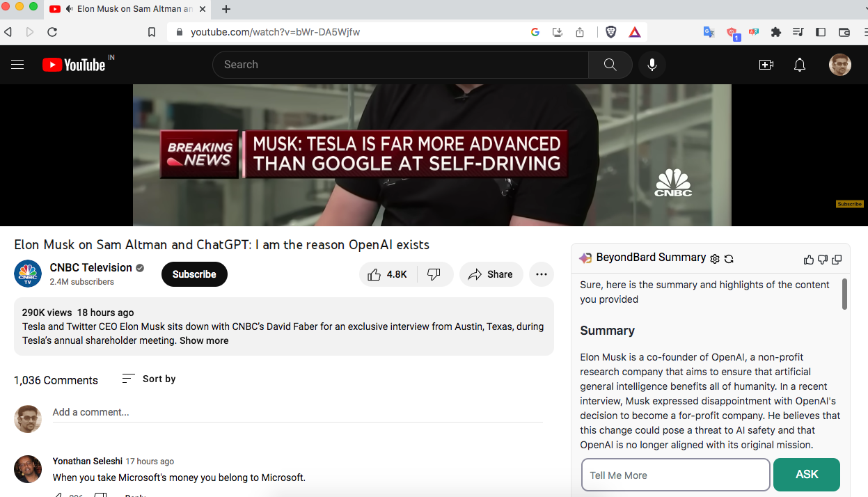Image resolution: width=868 pixels, height=497 pixels.
Task: Open the YouTube hamburger guide menu
Action: tap(17, 65)
